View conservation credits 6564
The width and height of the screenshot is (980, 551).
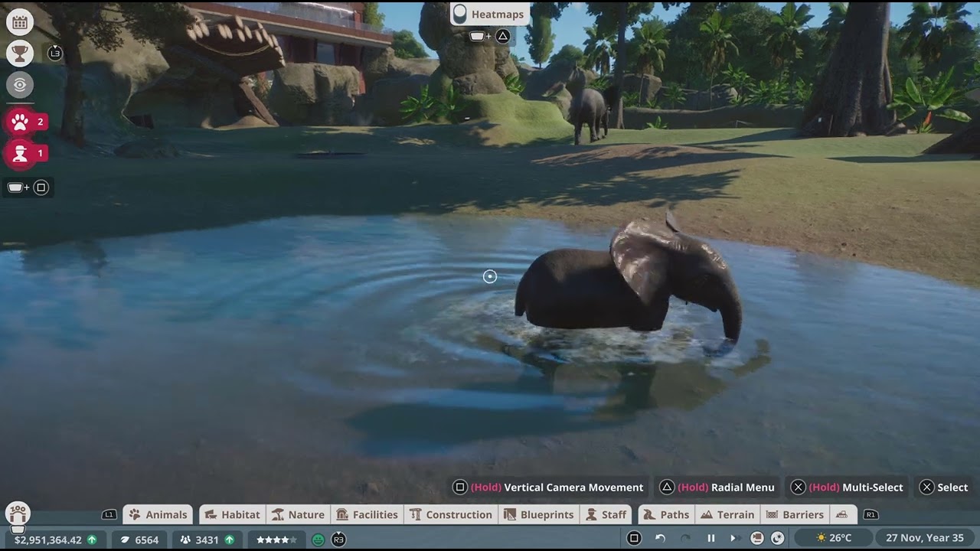click(139, 540)
